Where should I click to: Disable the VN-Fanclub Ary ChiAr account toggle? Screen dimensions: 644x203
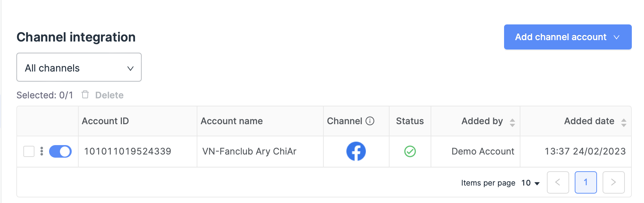[60, 151]
